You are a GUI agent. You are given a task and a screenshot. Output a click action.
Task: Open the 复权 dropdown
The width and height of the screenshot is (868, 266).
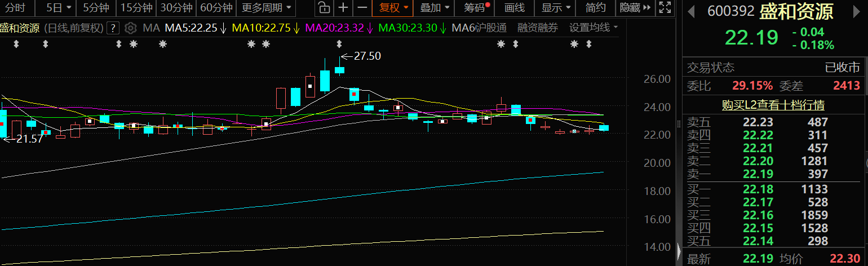(393, 8)
